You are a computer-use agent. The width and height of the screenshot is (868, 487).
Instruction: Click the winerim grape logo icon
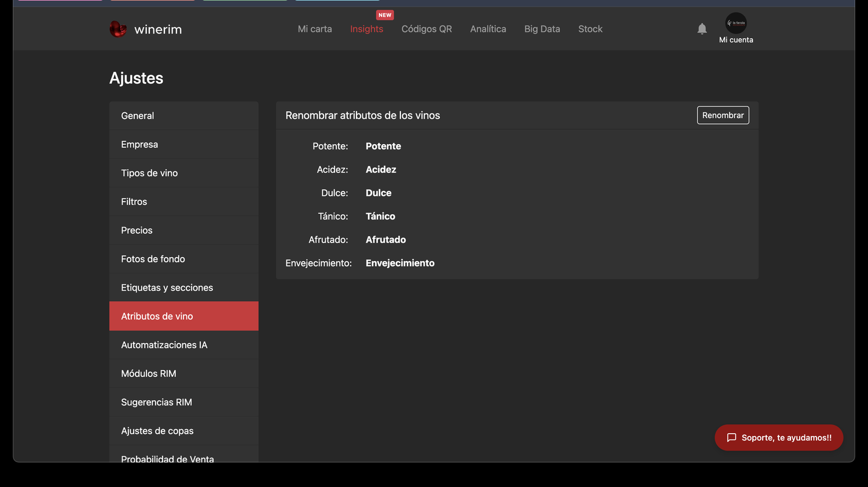(118, 29)
